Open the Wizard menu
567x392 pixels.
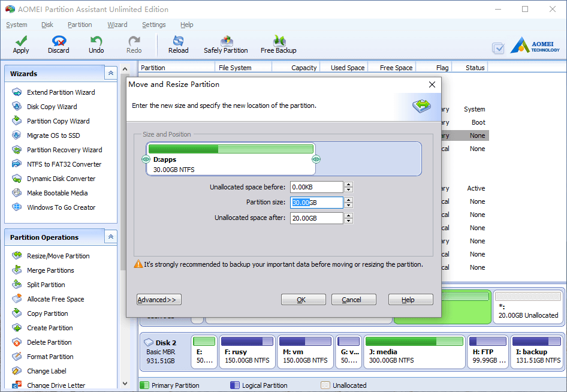tap(117, 25)
